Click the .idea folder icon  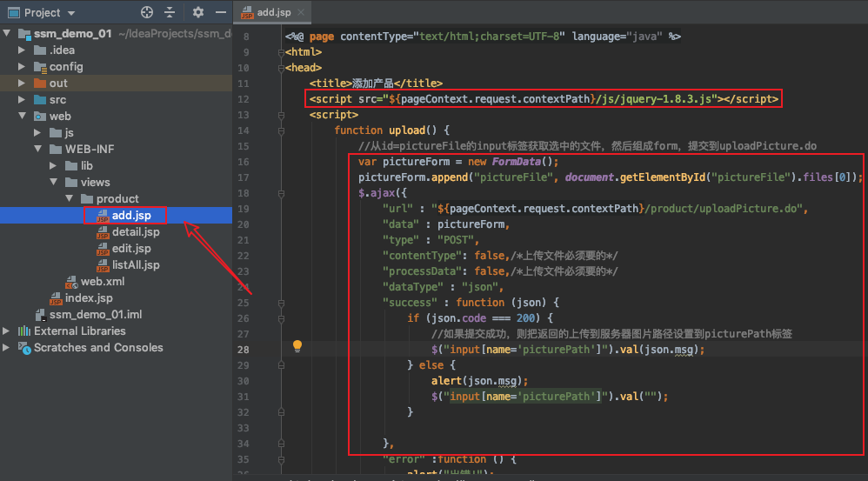[40, 50]
